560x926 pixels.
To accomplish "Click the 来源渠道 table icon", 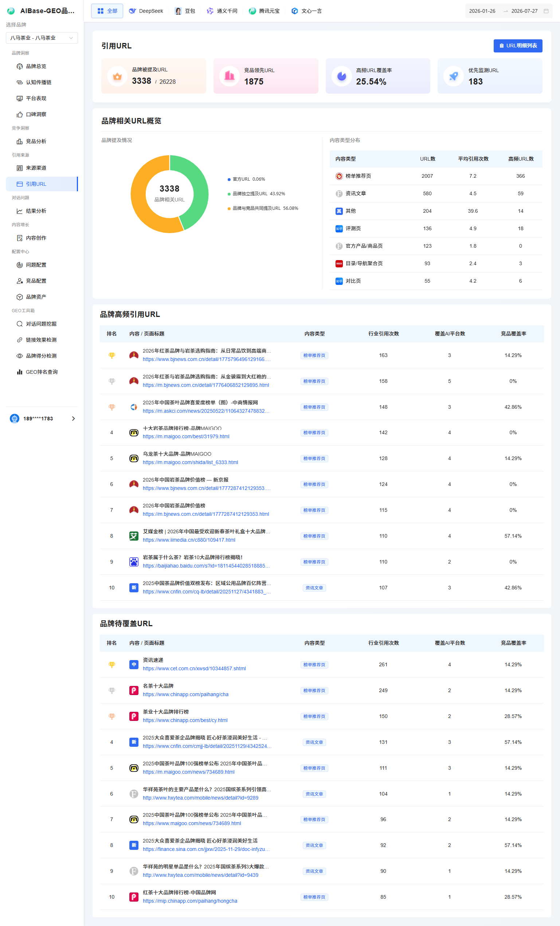I will coord(20,168).
